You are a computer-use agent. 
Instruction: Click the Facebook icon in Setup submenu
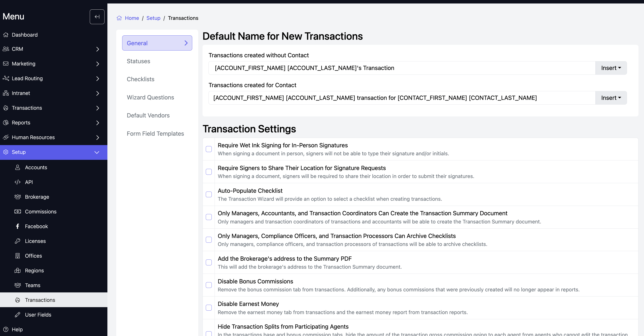pos(17,226)
